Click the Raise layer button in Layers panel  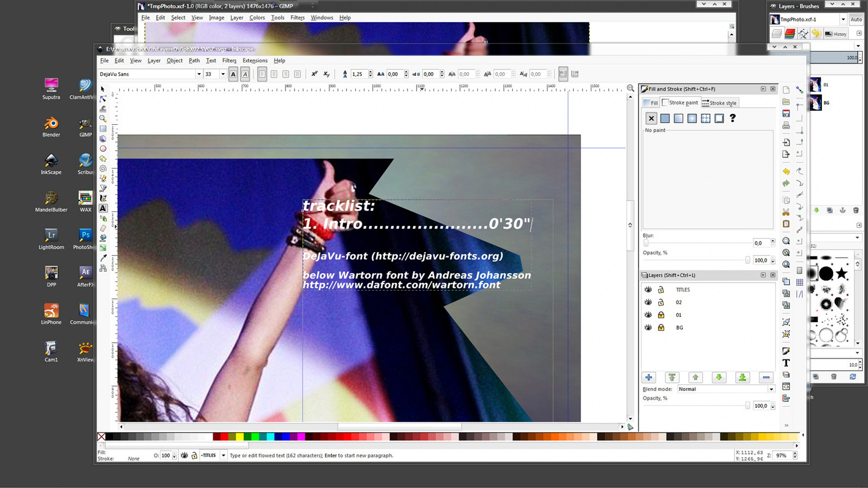click(x=695, y=377)
